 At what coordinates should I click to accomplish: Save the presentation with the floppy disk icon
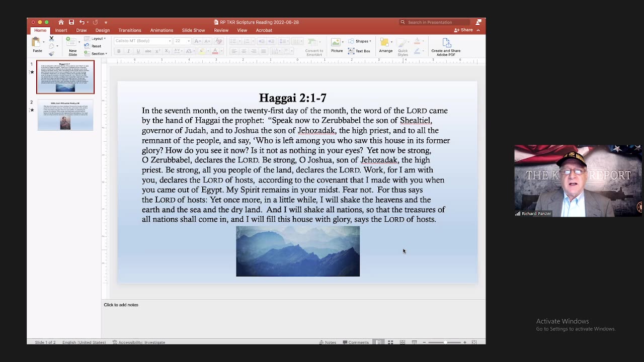(x=71, y=22)
